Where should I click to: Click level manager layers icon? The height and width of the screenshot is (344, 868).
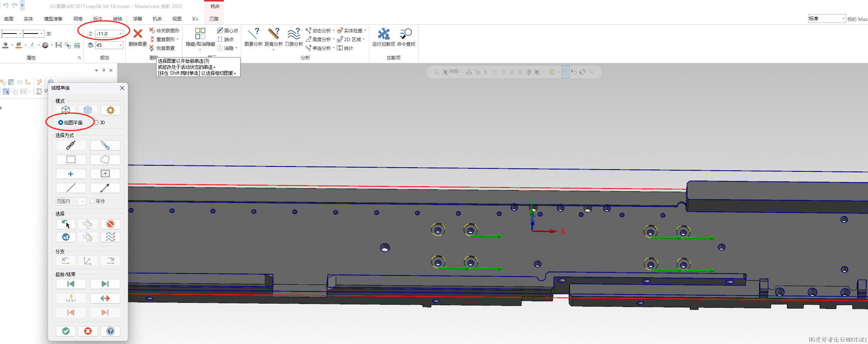click(x=91, y=45)
